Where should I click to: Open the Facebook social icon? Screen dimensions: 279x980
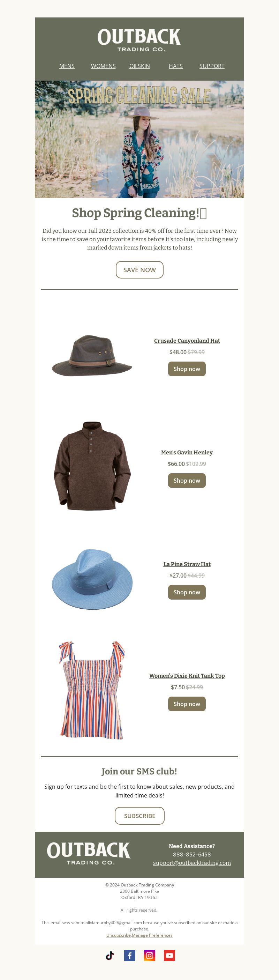[x=130, y=955]
